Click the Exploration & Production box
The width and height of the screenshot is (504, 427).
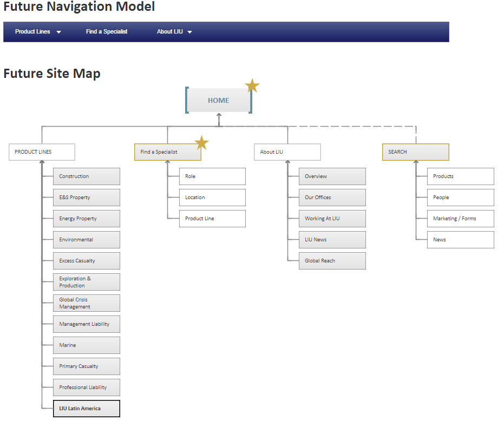coord(87,282)
